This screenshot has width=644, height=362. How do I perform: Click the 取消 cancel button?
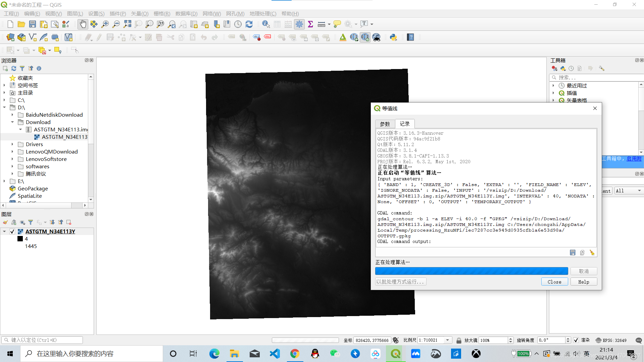pos(584,271)
